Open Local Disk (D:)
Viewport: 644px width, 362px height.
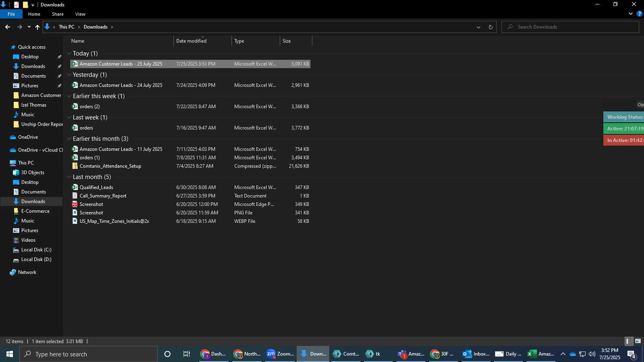coord(36,259)
